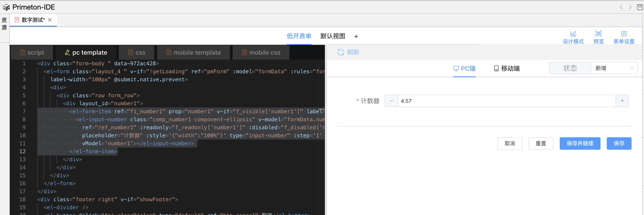Screen dimensions: 644x215
Task: Click the 取消 cancel button
Action: point(509,143)
